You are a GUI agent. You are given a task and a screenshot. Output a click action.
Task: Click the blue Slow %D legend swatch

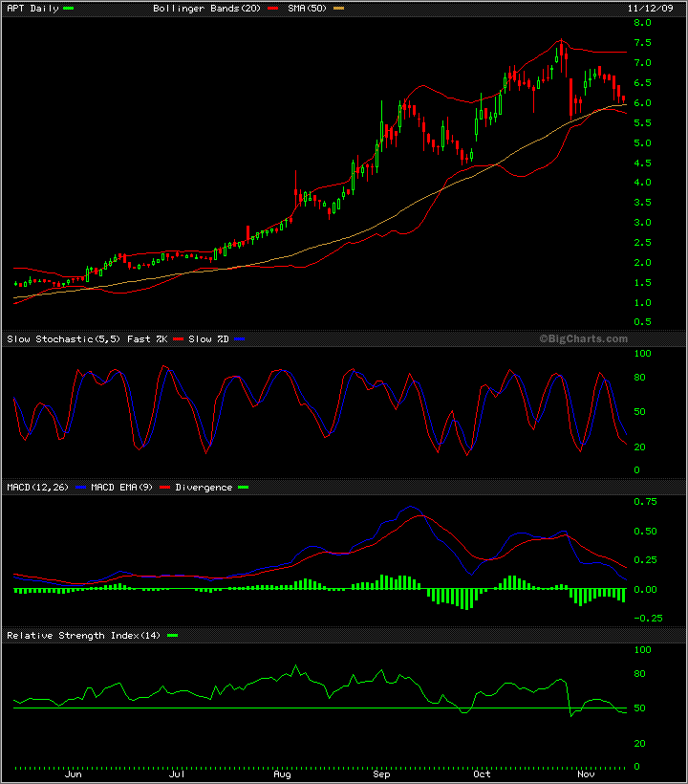tap(240, 339)
